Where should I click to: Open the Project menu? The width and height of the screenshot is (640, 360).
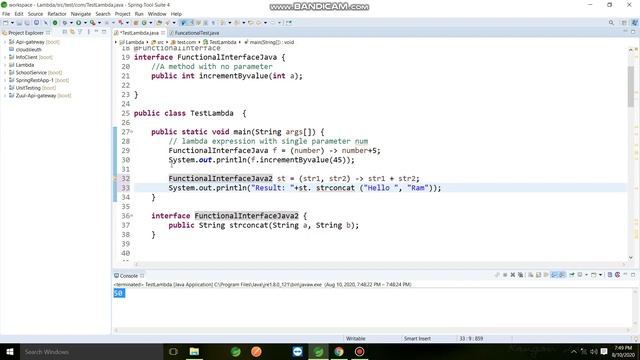click(122, 14)
